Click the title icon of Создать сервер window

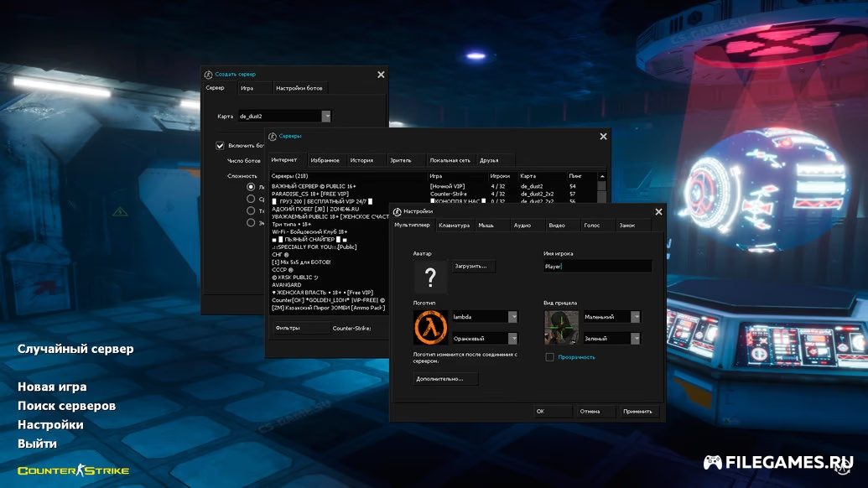[x=208, y=74]
